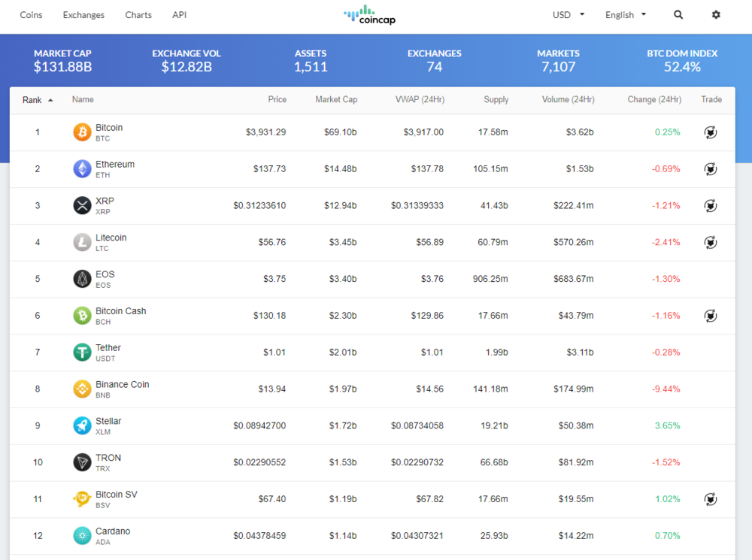Click the search magnifier icon
This screenshot has height=560, width=752.
click(678, 15)
